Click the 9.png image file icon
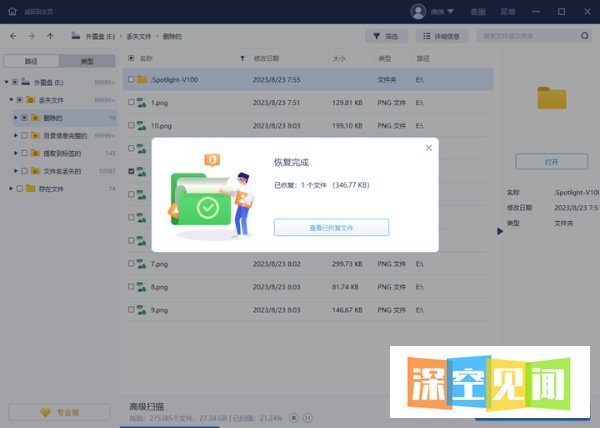600x428 pixels. 142,310
